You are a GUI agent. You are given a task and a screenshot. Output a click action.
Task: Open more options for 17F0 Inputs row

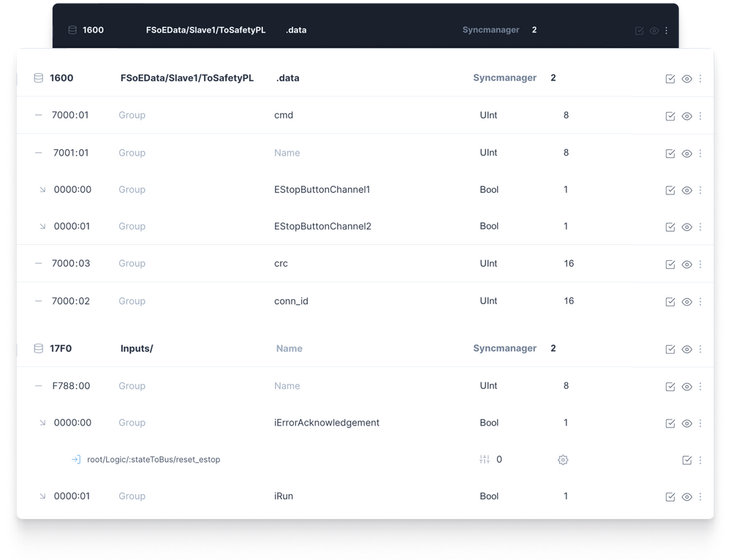coord(700,349)
